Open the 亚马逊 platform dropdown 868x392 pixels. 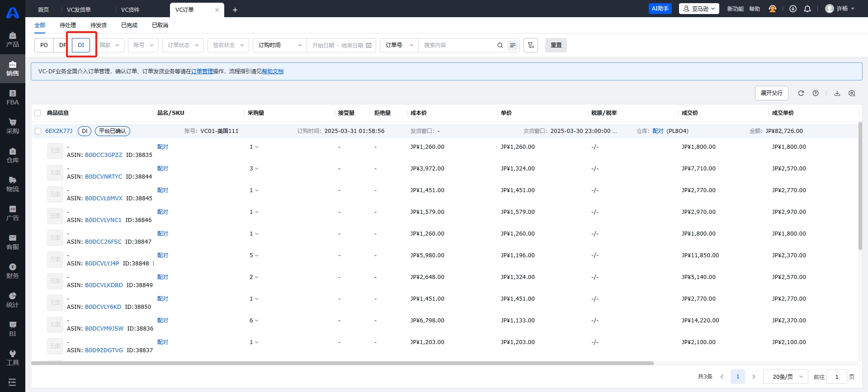click(699, 9)
